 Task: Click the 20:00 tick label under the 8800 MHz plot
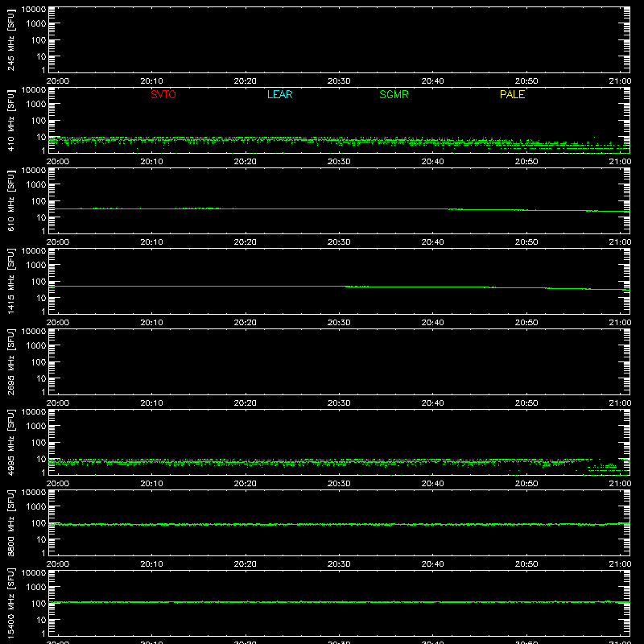58,564
